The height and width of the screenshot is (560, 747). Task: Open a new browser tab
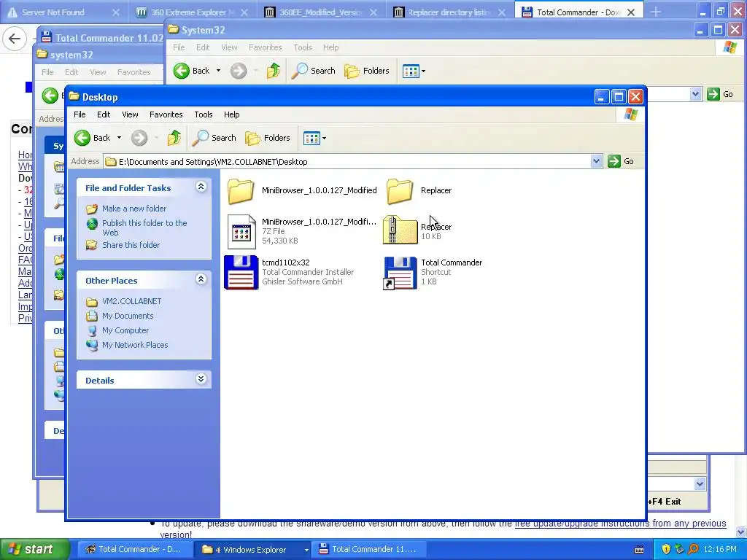[x=656, y=12]
